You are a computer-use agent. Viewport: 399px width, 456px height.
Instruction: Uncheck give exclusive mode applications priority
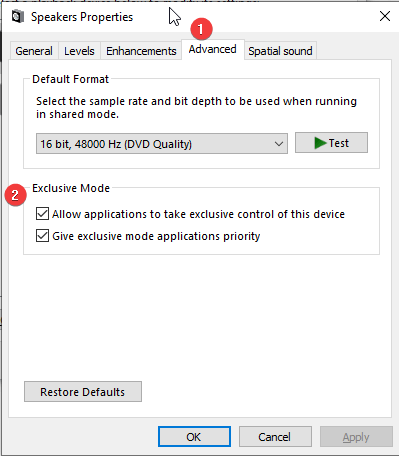(x=42, y=236)
